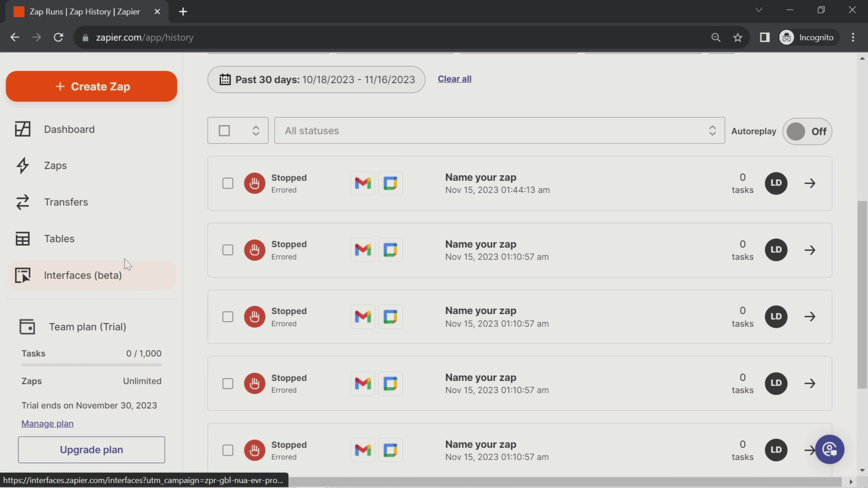Check the fifth run's checkbox
Screen dimensions: 868x488
(228, 450)
